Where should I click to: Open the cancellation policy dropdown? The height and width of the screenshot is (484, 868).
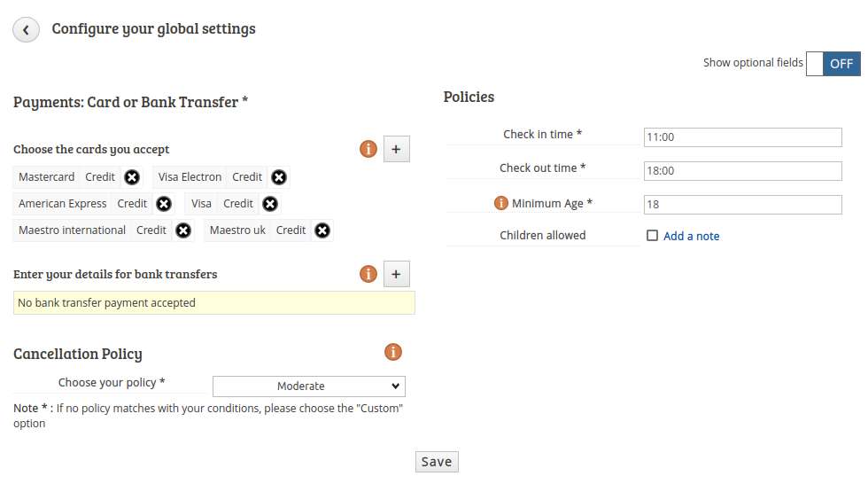tap(309, 386)
